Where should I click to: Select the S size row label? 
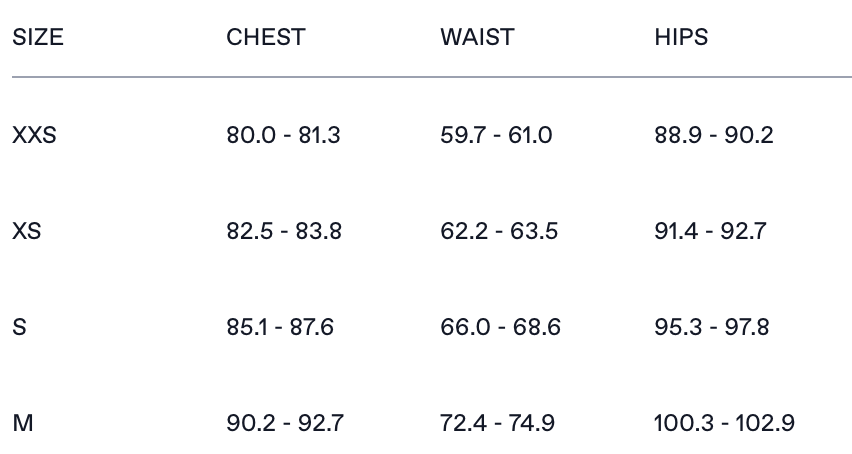[19, 327]
